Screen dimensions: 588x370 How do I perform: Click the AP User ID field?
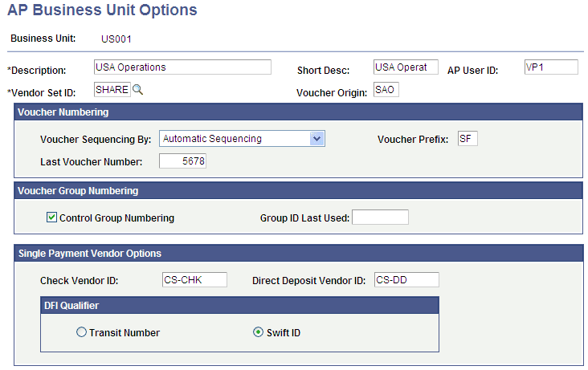click(x=550, y=67)
